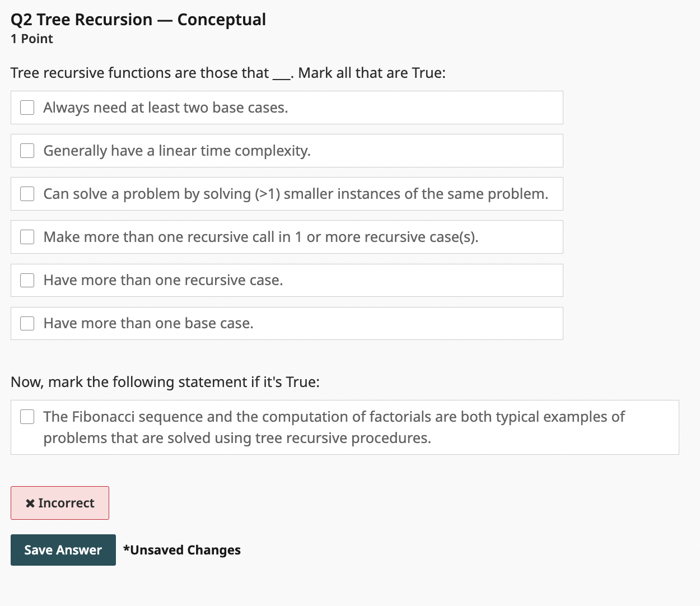
Task: Select the text "smaller instances of the same problem"
Action: [414, 194]
